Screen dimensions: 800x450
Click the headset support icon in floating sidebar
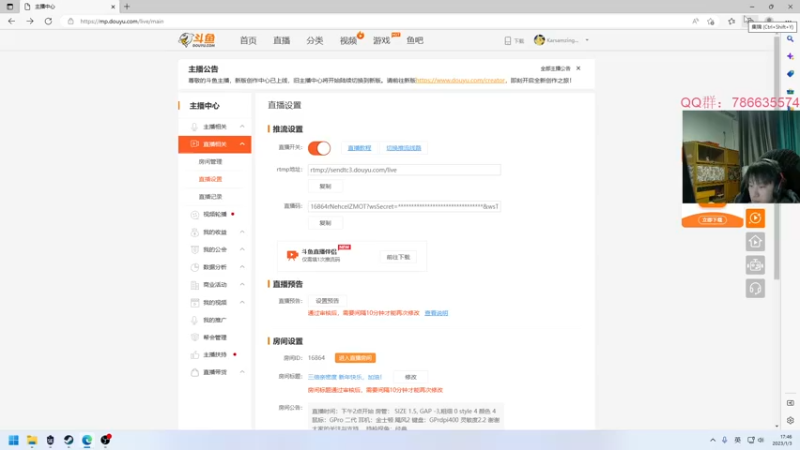[755, 288]
